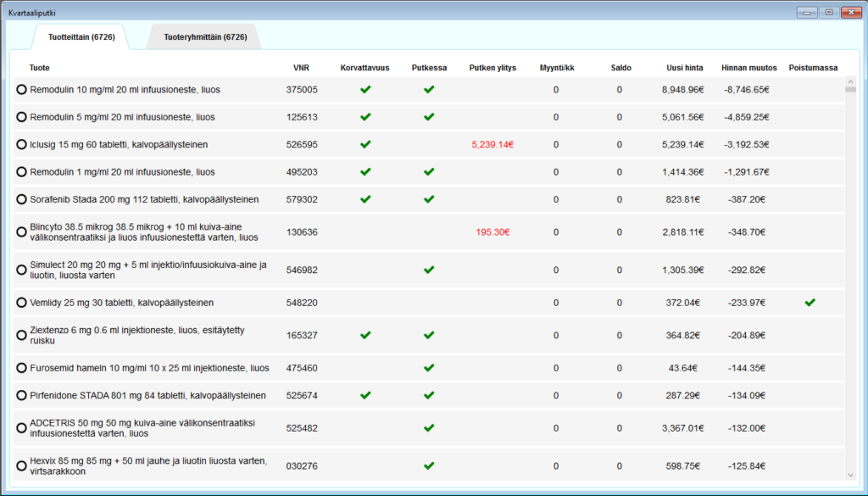868x496 pixels.
Task: Click the Putkessa checkmark for Pirfenidone STADA
Action: click(x=429, y=395)
